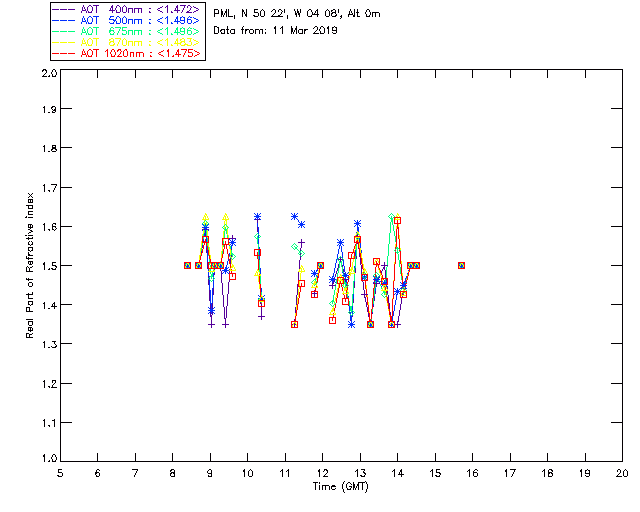Click the hour 17 label on time axis

pos(510,474)
